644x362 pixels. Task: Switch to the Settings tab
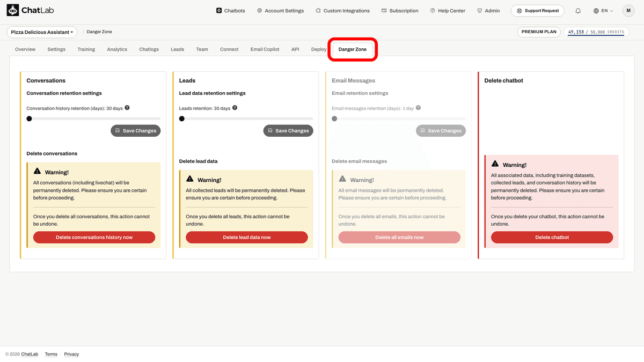click(x=56, y=49)
